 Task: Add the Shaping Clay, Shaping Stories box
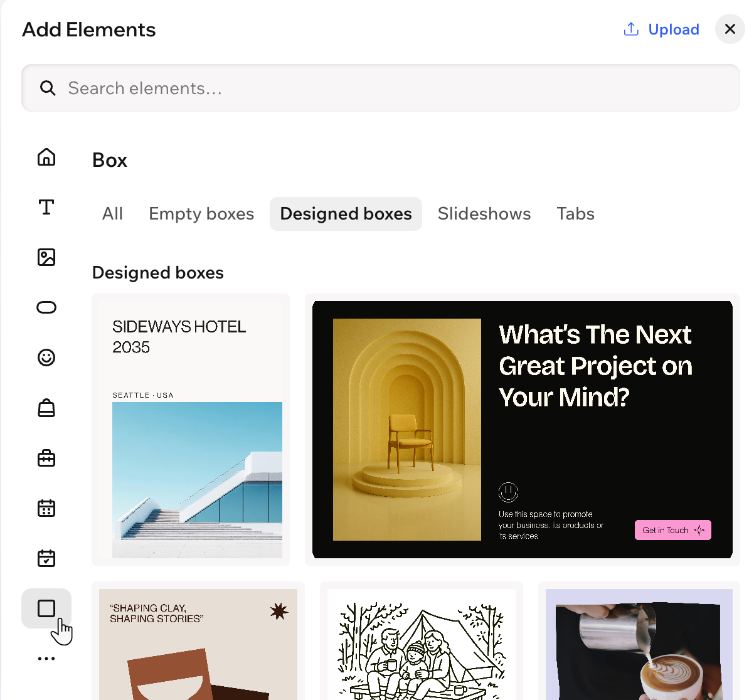pos(198,641)
